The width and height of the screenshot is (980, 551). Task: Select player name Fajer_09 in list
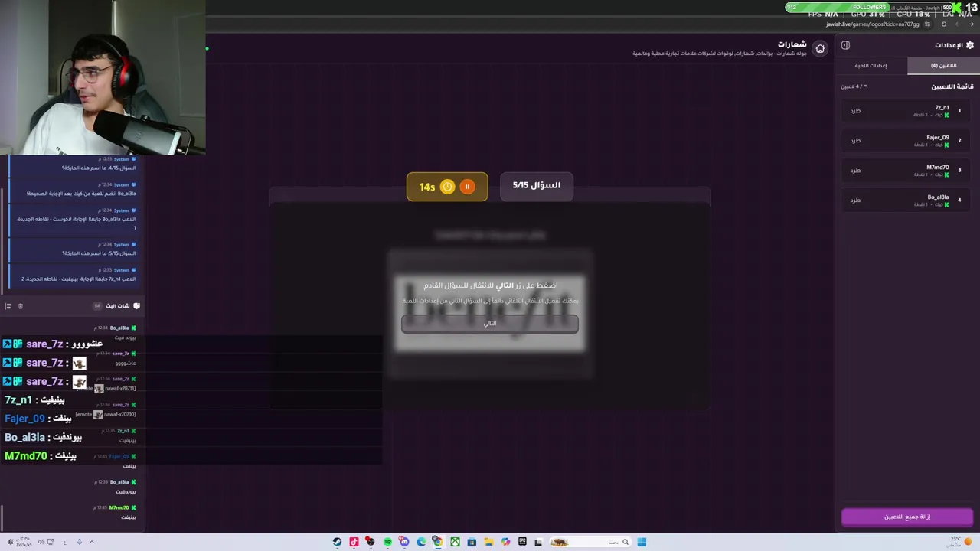pos(938,137)
